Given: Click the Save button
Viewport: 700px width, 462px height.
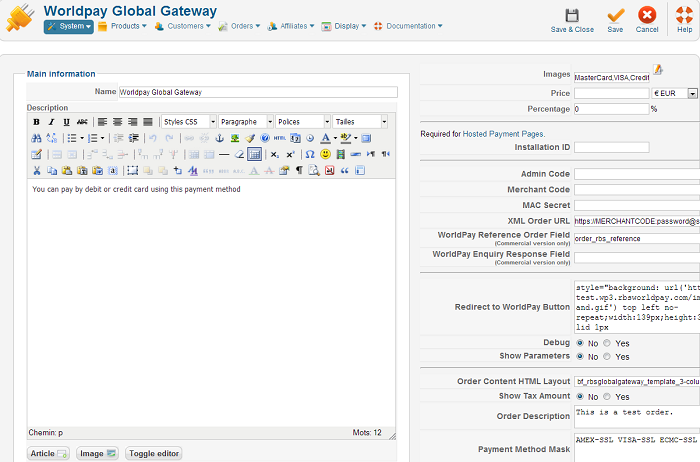Looking at the screenshot, I should pos(615,21).
